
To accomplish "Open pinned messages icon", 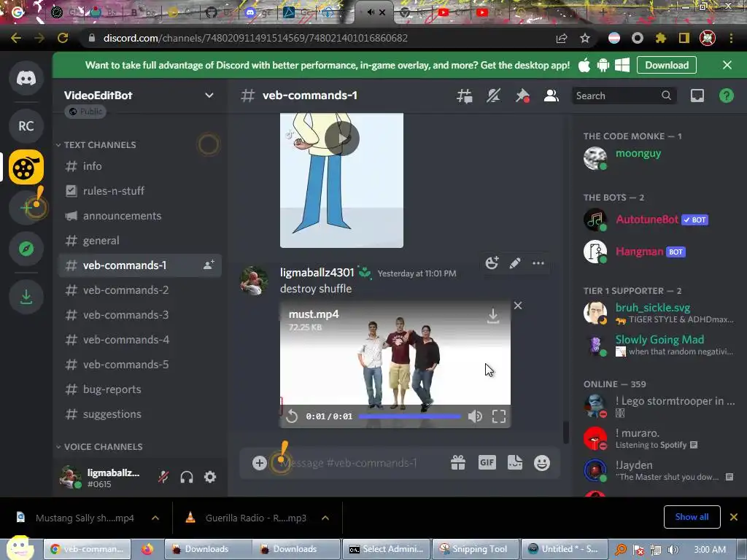I will point(522,96).
